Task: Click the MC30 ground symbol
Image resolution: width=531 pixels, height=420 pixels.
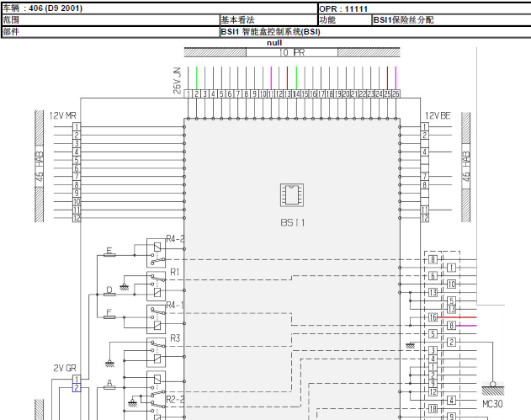Action: point(493,389)
